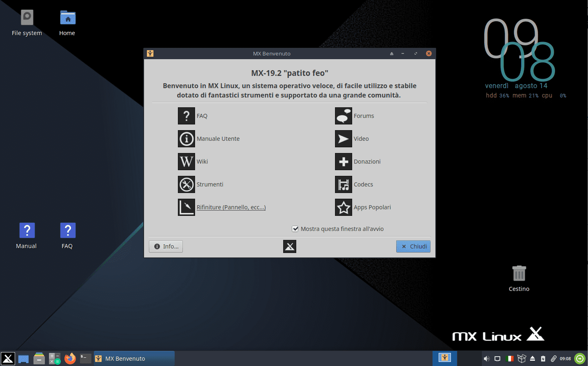Click the Chiudi button
Viewport: 588px width, 366px height.
coord(413,246)
